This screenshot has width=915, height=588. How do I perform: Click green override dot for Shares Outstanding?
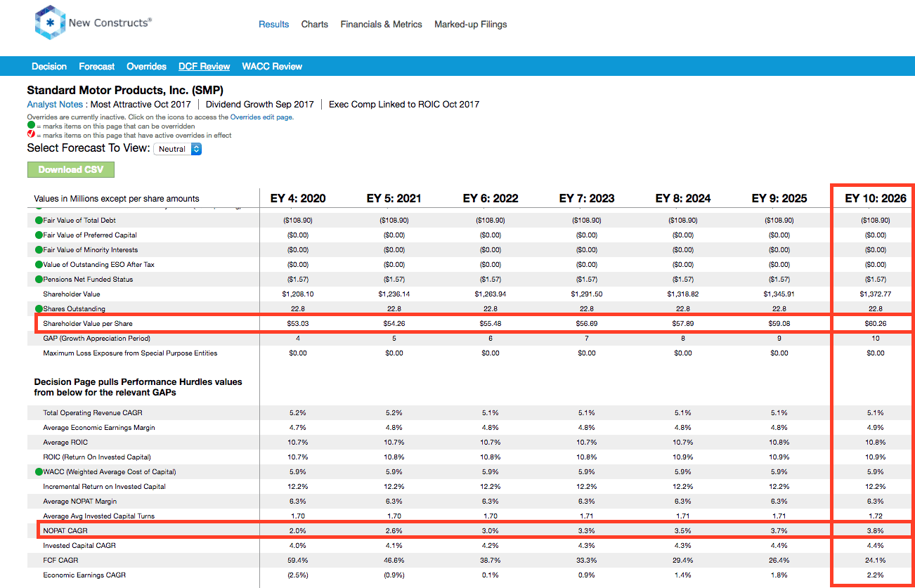(x=39, y=309)
